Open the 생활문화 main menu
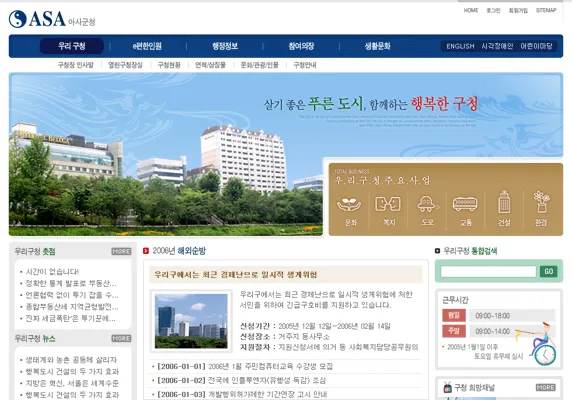This screenshot has height=400, width=572. (378, 46)
